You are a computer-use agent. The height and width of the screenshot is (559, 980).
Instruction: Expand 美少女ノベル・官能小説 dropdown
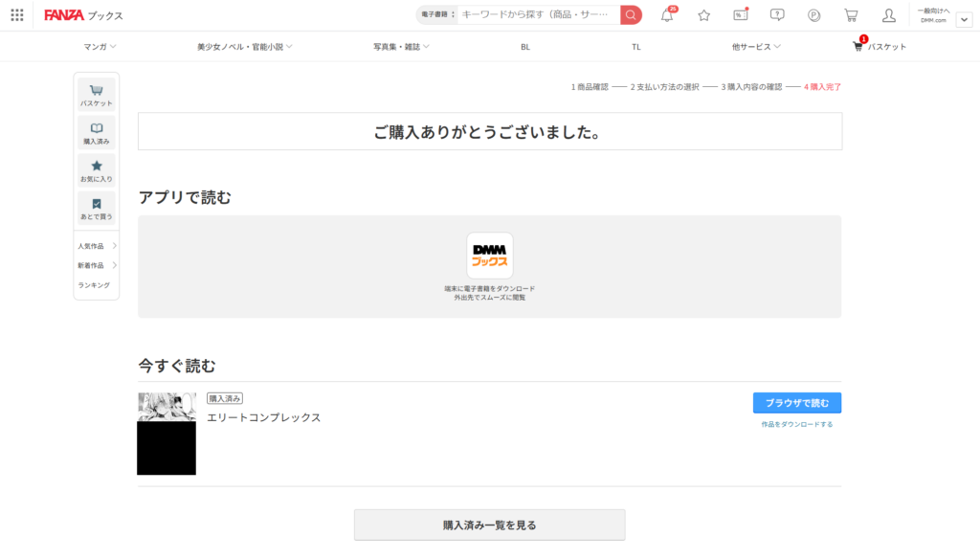(244, 47)
